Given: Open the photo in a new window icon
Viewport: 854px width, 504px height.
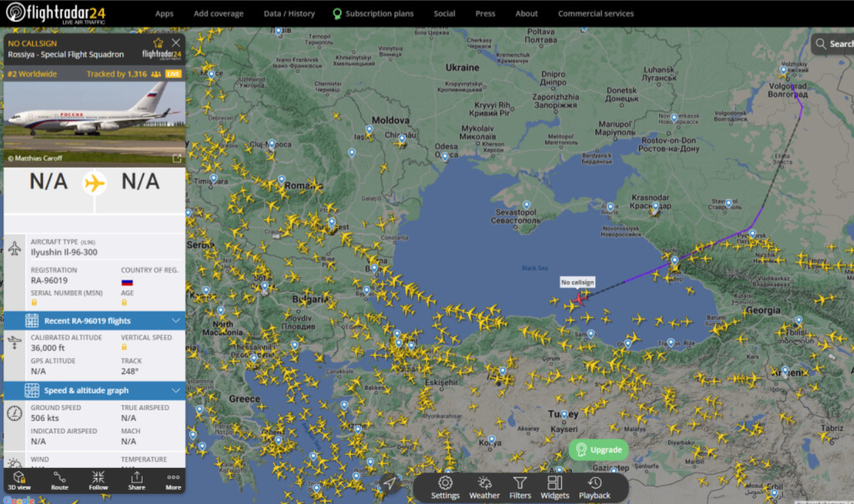Looking at the screenshot, I should click(177, 159).
